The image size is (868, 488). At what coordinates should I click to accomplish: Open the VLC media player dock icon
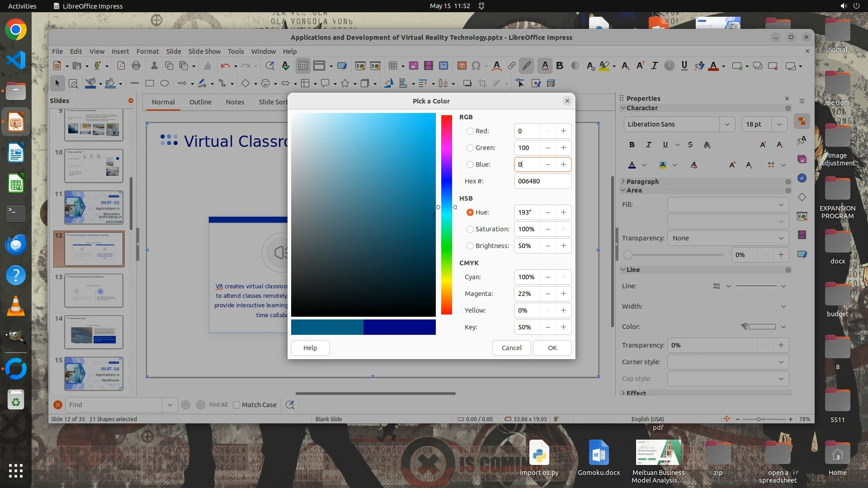coord(16,306)
